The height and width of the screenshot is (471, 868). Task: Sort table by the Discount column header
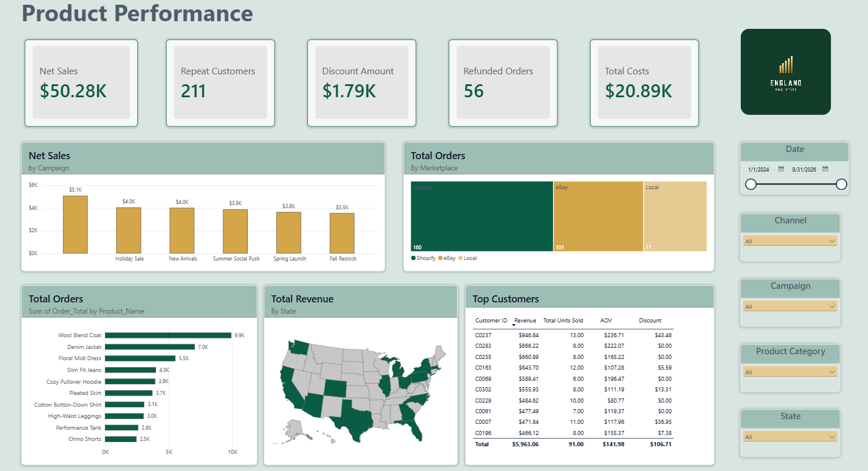coord(650,321)
